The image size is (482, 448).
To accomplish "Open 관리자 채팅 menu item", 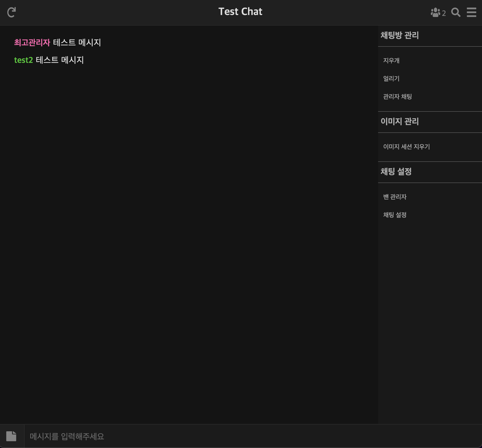I will pos(397,97).
